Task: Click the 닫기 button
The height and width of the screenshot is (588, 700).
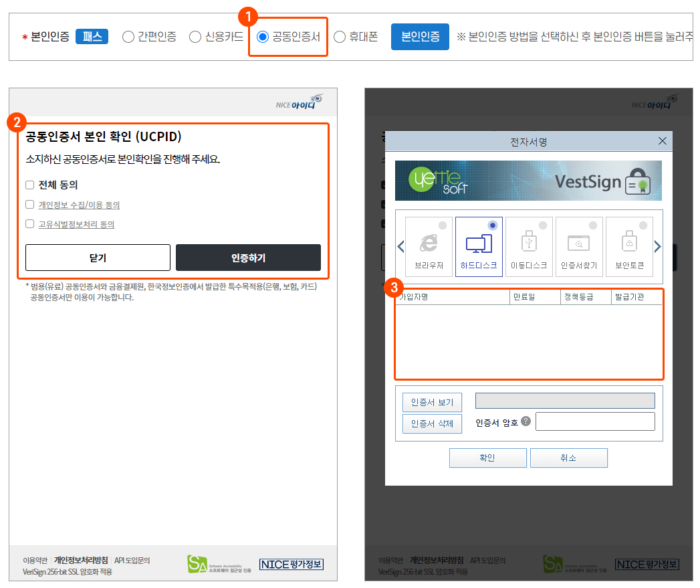Action: point(98,258)
